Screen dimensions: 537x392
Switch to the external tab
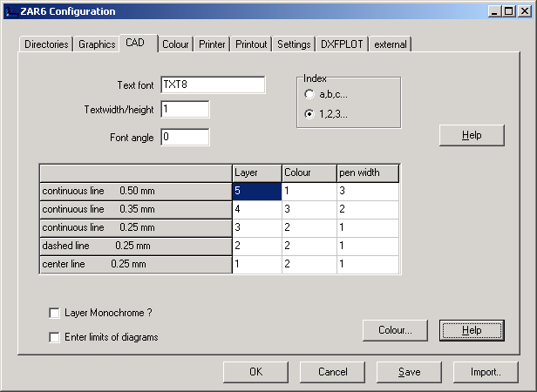(x=390, y=44)
